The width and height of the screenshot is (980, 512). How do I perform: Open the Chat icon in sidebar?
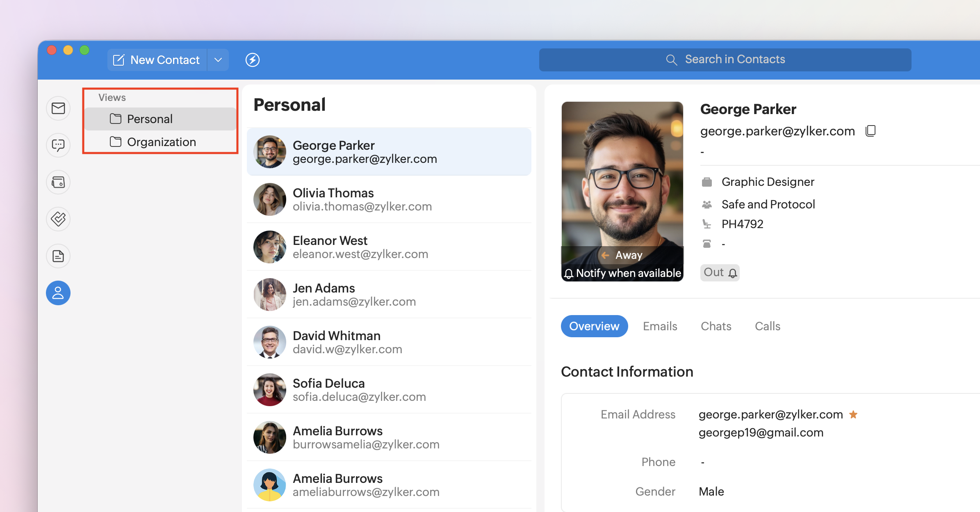point(58,145)
